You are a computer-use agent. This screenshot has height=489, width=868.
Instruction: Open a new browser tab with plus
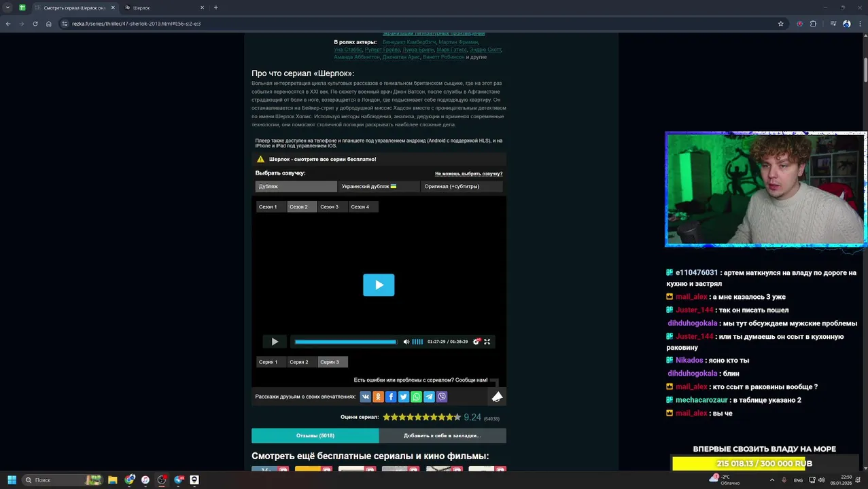(216, 7)
